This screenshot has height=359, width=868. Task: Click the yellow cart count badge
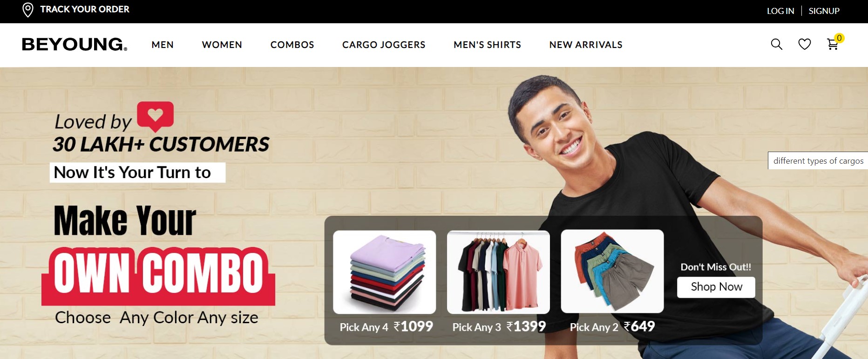coord(839,38)
